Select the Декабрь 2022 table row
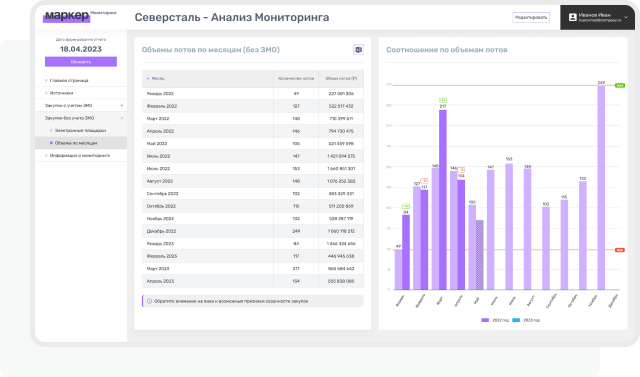 pyautogui.click(x=253, y=231)
